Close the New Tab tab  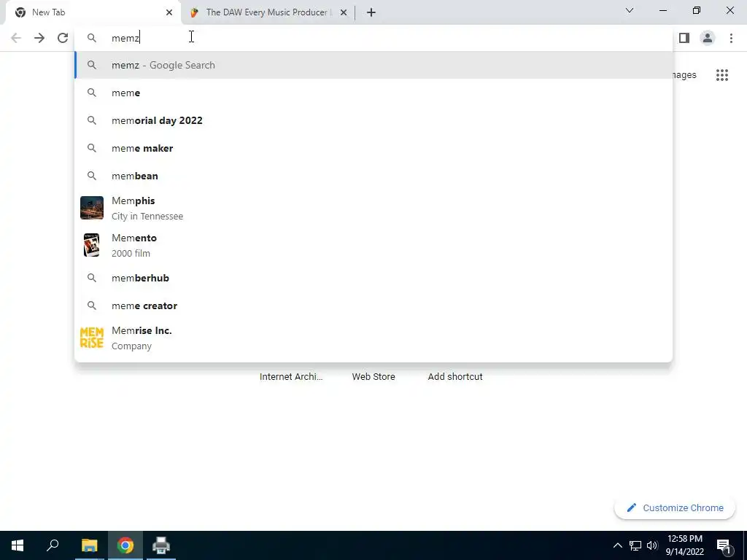(169, 12)
